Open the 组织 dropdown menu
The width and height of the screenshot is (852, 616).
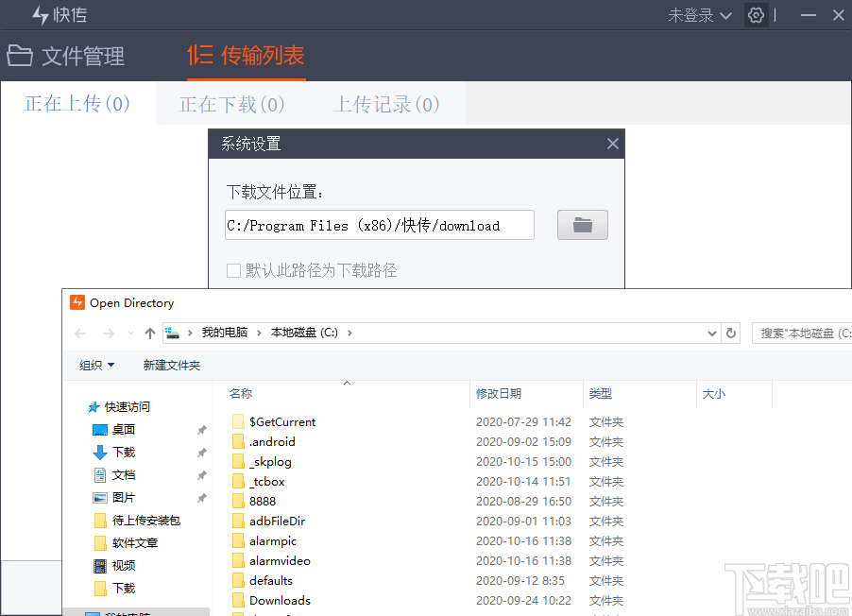96,366
